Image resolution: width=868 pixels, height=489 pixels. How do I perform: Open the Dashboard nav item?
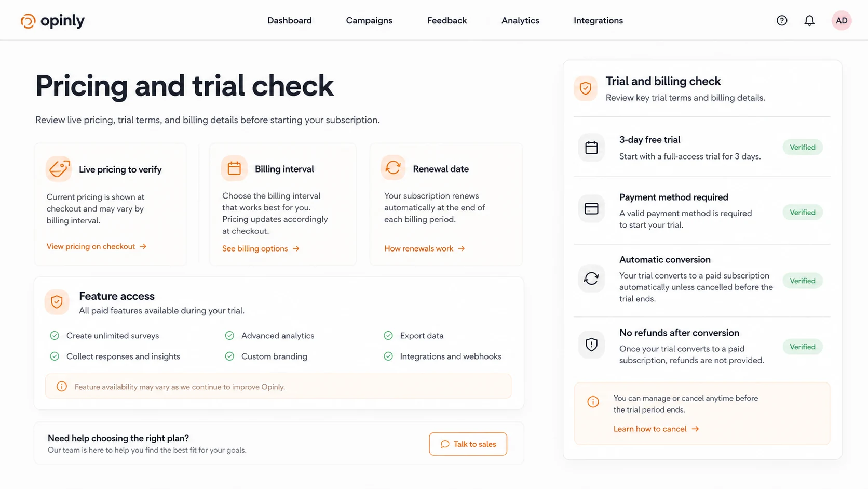click(290, 21)
